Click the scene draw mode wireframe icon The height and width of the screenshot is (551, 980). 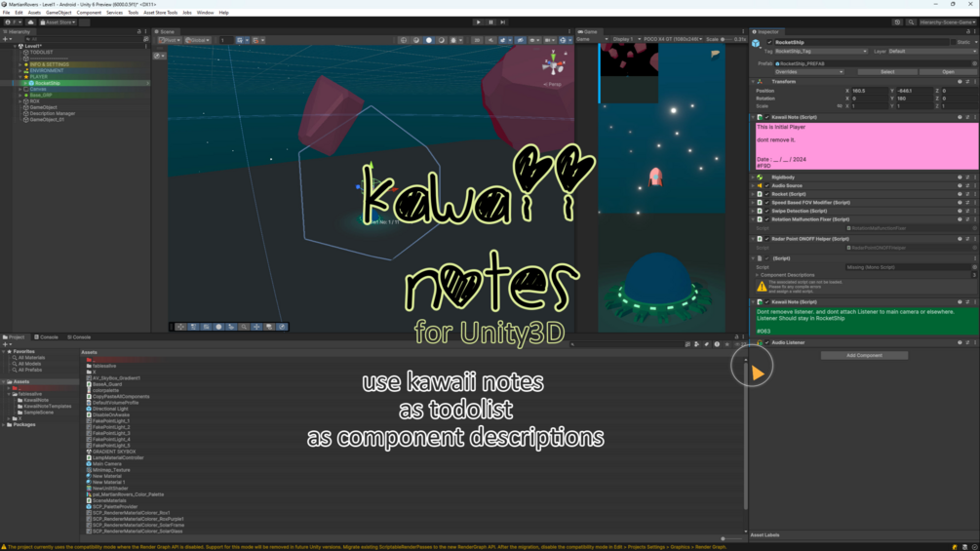click(x=404, y=40)
